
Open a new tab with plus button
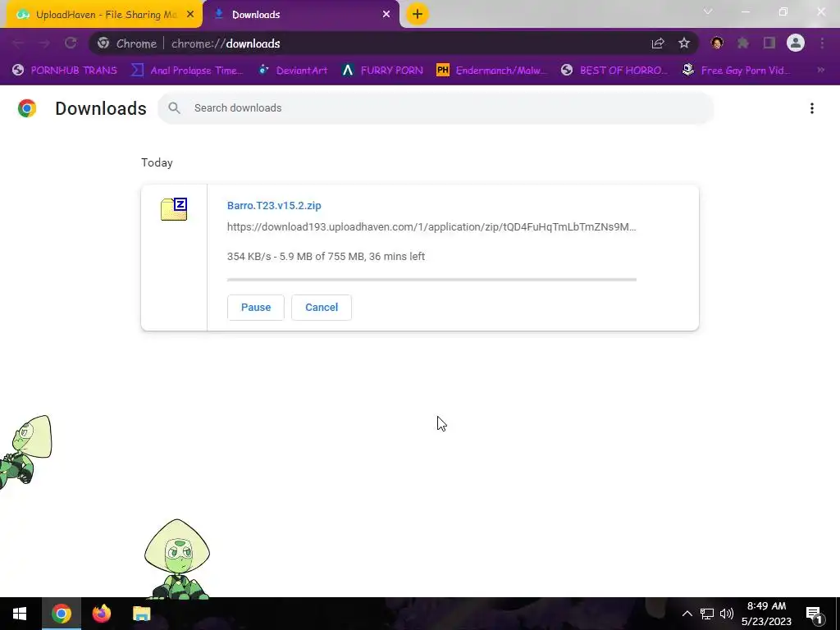tap(418, 14)
